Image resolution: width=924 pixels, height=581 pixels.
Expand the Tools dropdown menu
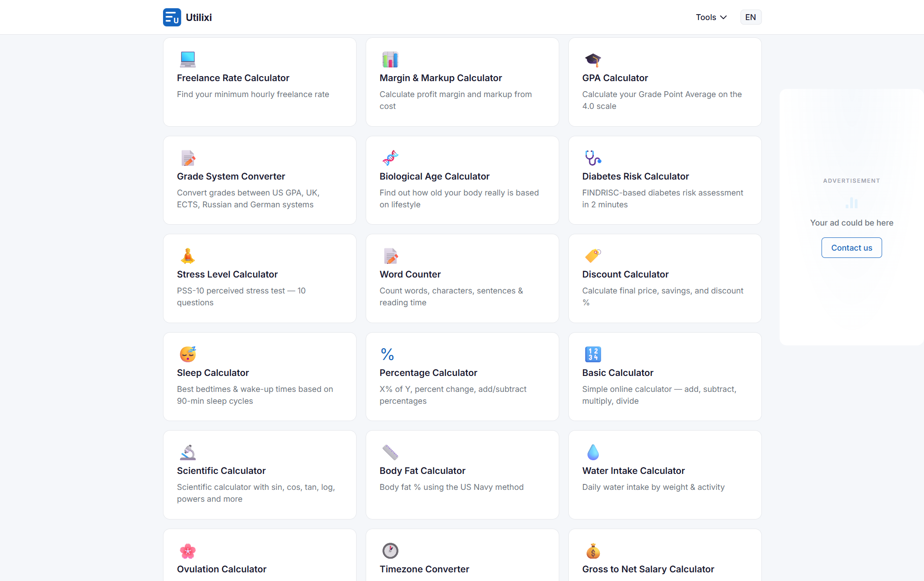tap(711, 17)
